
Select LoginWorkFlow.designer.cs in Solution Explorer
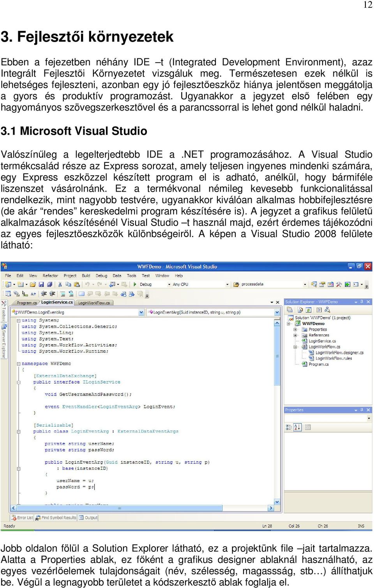click(x=336, y=353)
